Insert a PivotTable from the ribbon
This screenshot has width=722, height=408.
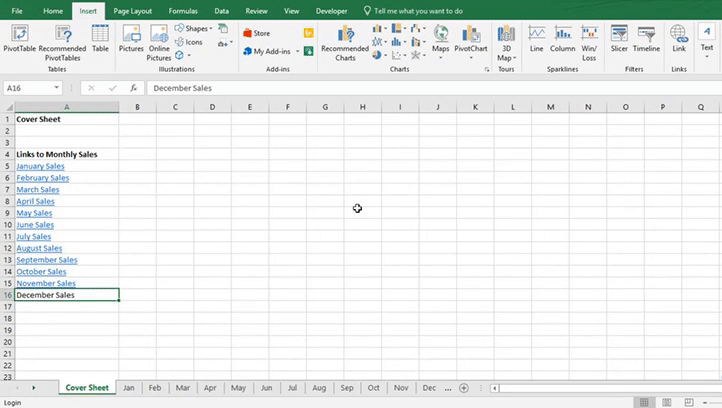20,39
